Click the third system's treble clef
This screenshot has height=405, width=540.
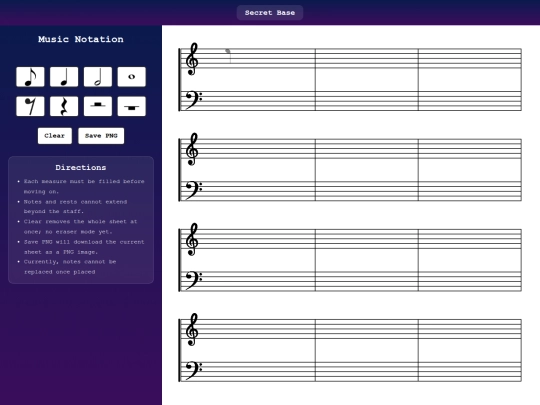click(x=192, y=239)
